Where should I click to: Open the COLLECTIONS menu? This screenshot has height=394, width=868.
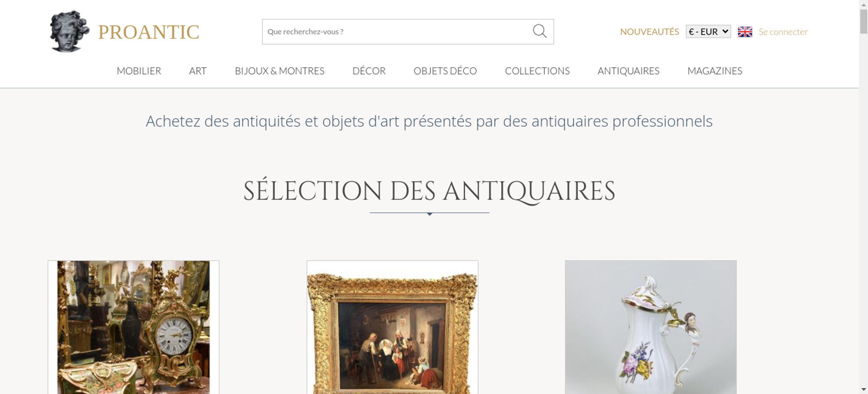coord(537,71)
